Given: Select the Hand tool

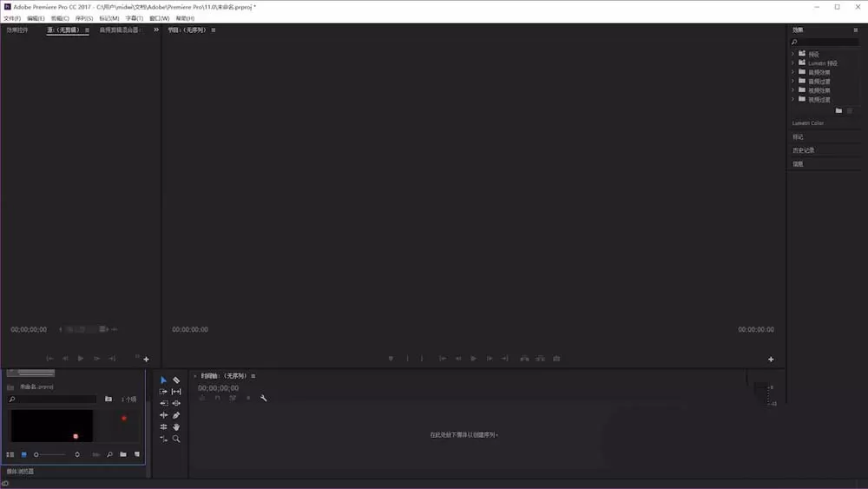Looking at the screenshot, I should pyautogui.click(x=176, y=426).
